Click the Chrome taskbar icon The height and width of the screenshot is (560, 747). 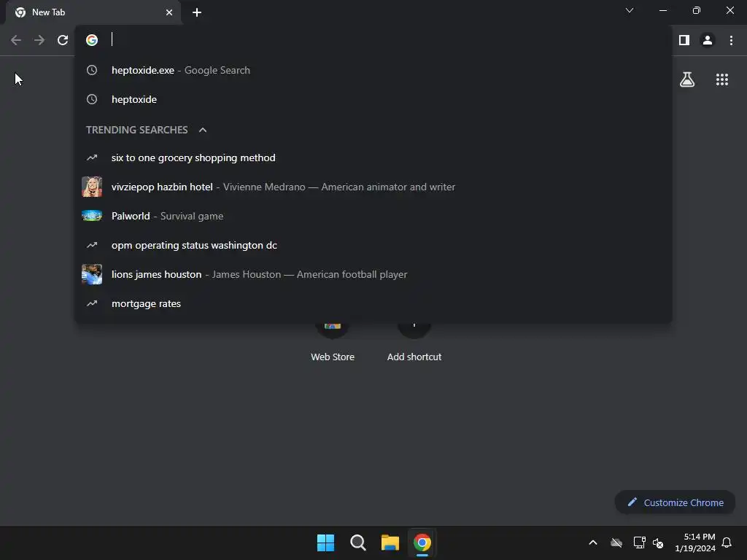click(x=422, y=542)
